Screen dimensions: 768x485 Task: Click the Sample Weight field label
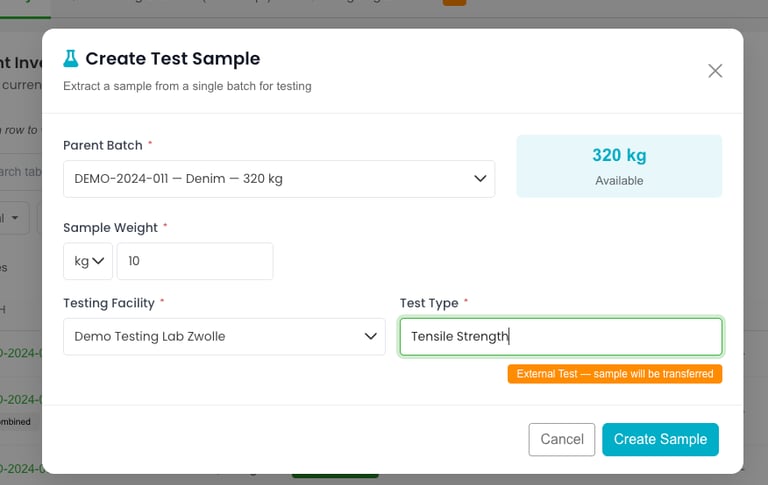point(110,227)
